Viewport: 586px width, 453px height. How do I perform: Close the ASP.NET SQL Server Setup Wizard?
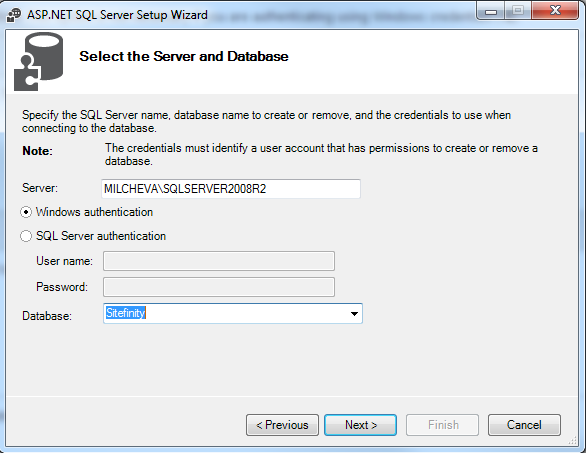pyautogui.click(x=555, y=11)
